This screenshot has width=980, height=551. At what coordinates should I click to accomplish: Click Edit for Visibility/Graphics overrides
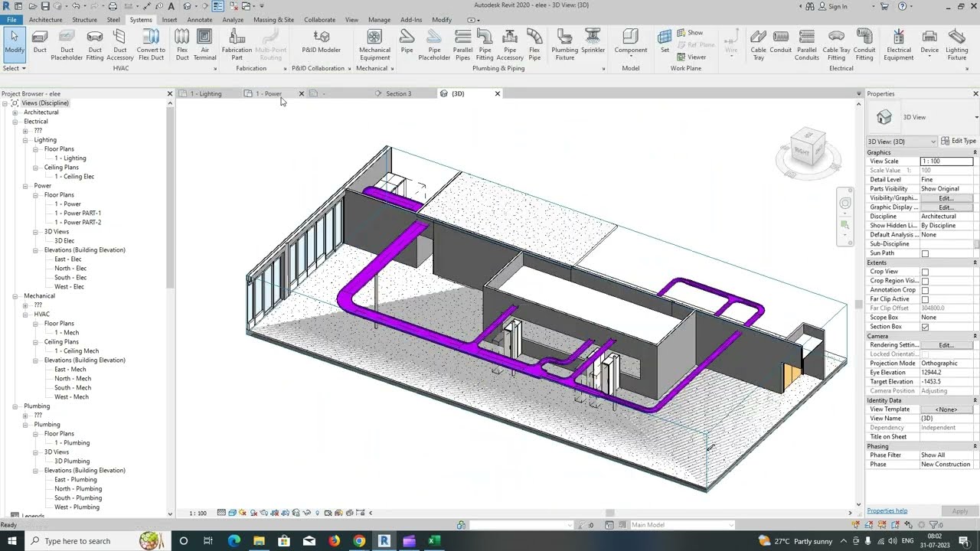946,198
